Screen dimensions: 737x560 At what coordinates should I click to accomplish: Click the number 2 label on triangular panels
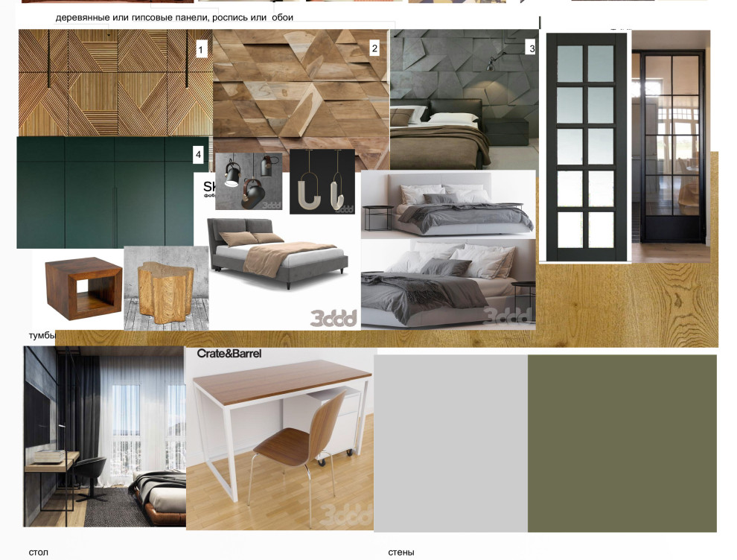click(374, 49)
